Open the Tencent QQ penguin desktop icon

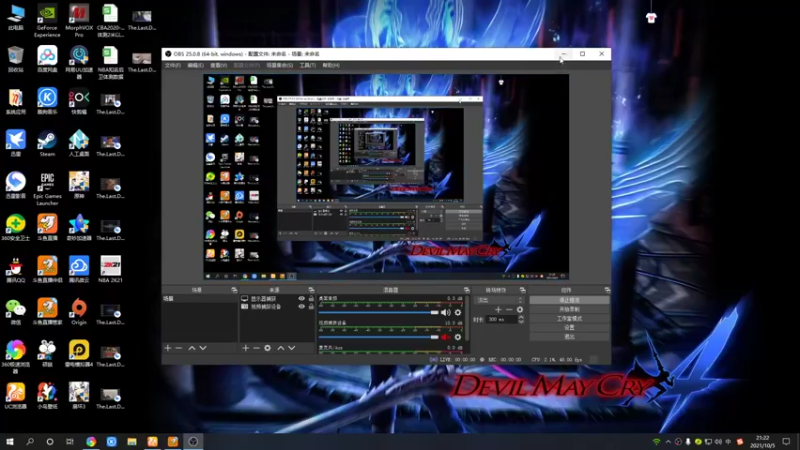(x=15, y=269)
